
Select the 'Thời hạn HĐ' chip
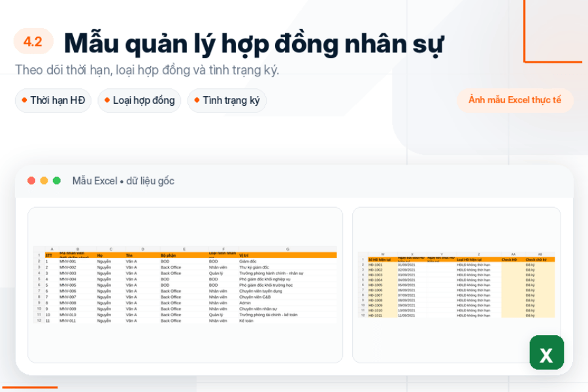(x=54, y=101)
